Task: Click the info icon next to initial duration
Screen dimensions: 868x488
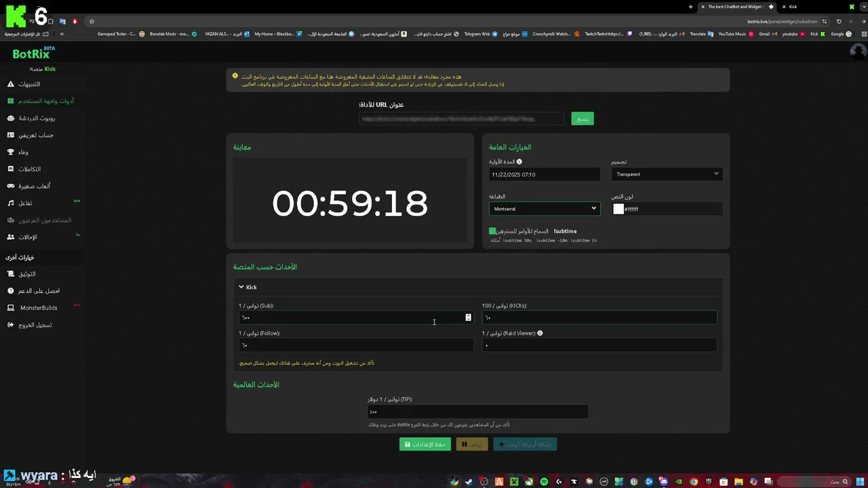Action: (519, 162)
